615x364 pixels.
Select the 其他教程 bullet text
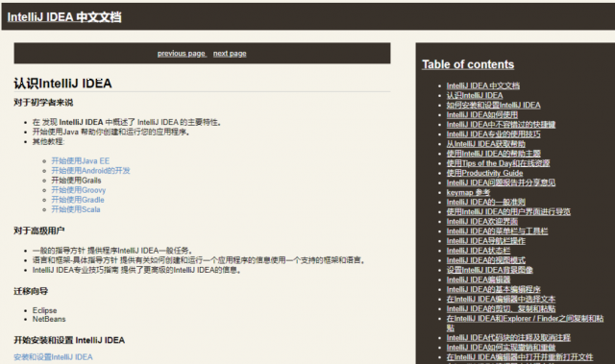(x=48, y=141)
